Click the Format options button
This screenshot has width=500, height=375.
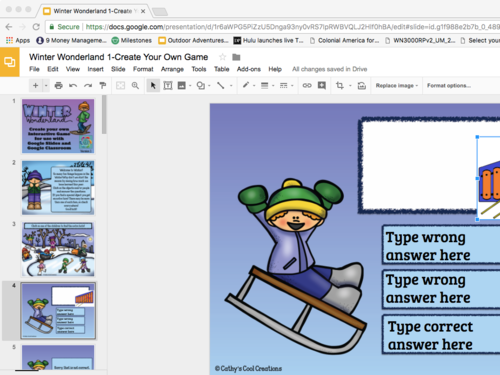[449, 86]
